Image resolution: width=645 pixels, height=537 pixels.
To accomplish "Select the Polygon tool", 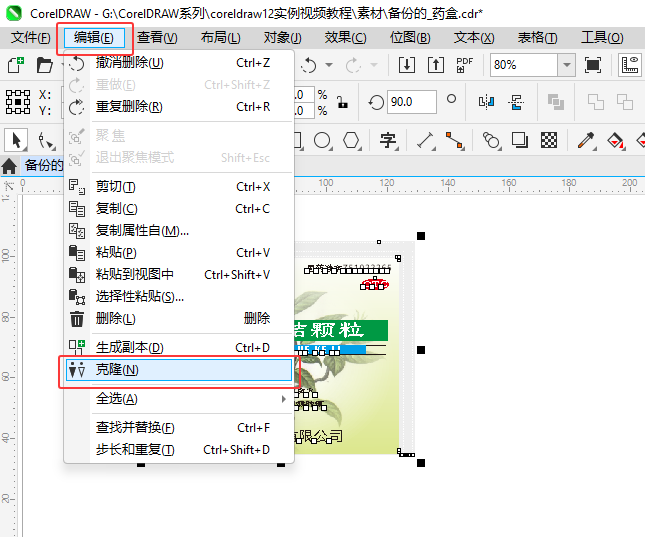I will [x=352, y=141].
